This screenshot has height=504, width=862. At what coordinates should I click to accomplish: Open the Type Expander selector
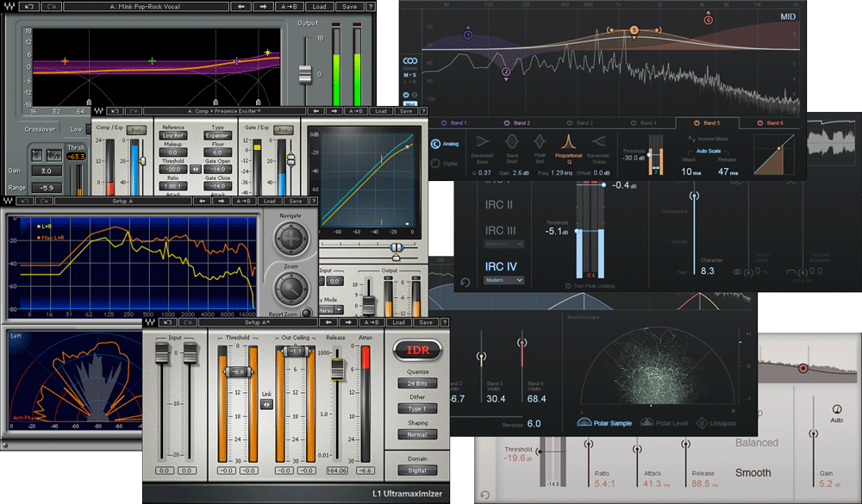217,135
